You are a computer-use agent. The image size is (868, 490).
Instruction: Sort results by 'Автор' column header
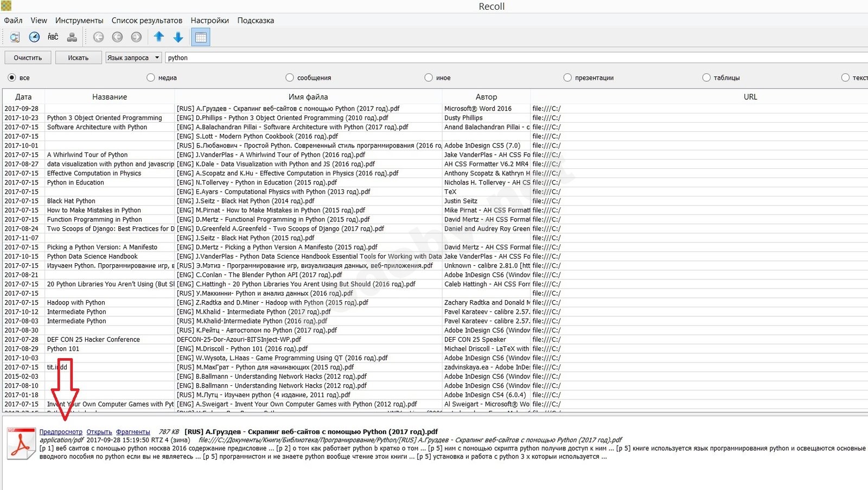click(x=486, y=97)
